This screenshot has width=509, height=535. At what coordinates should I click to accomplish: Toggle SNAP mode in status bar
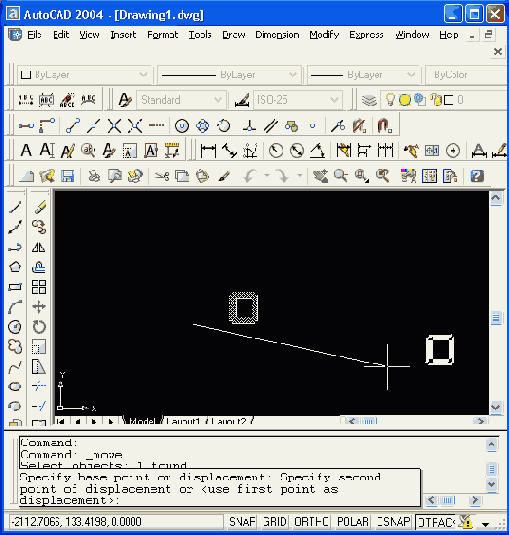click(242, 522)
